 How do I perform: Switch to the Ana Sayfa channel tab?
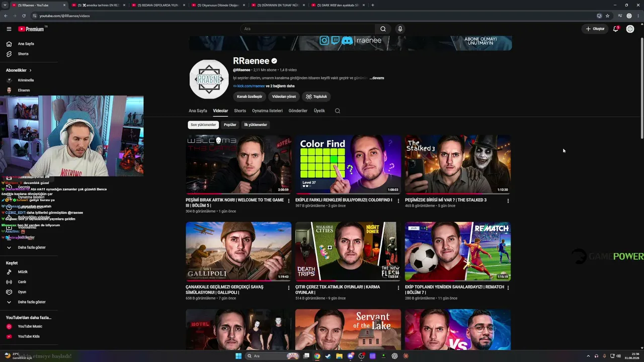pos(198,111)
